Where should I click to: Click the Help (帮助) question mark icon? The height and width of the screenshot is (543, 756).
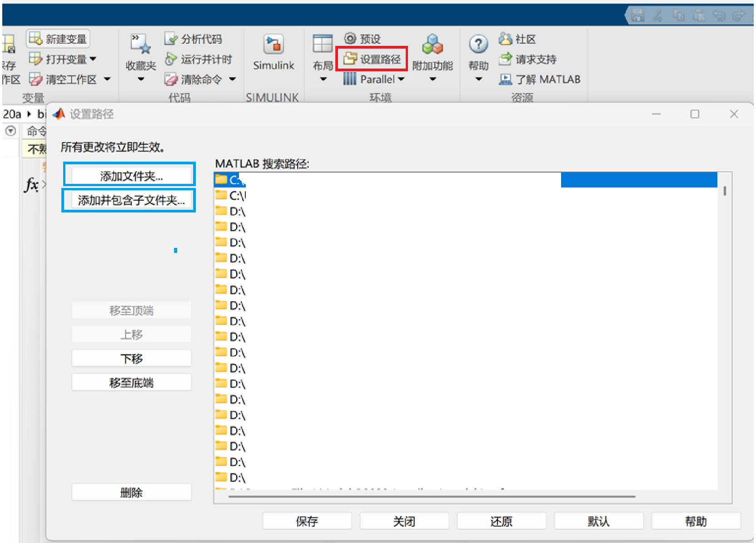478,44
